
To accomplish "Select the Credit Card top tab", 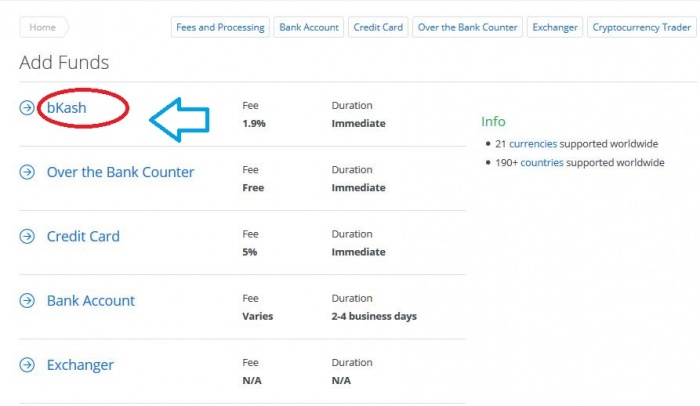I will coord(378,27).
